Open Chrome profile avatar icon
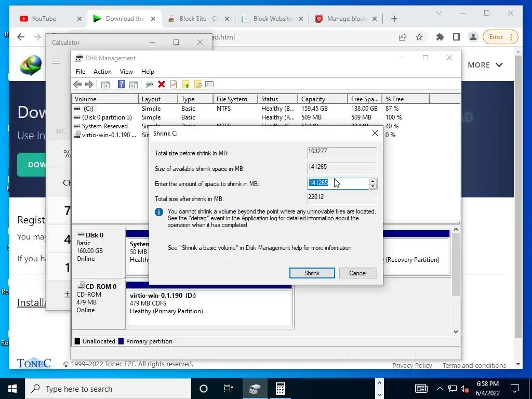532x399 pixels. (x=473, y=37)
